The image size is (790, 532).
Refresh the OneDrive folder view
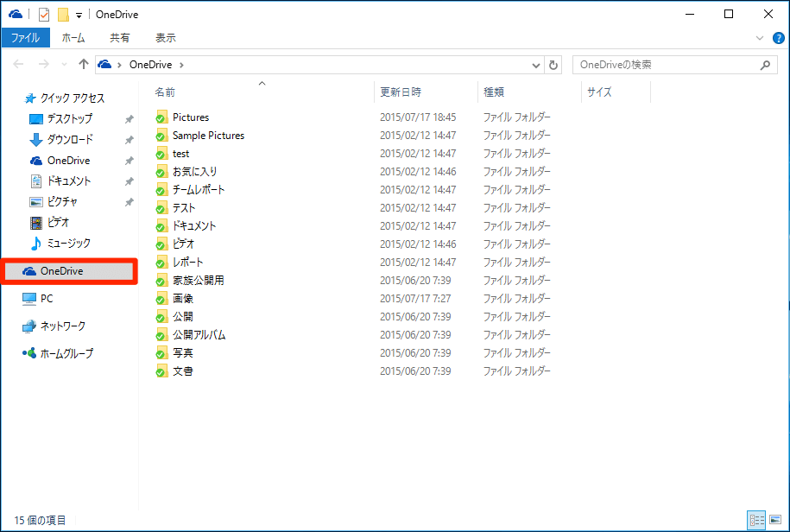(x=553, y=65)
